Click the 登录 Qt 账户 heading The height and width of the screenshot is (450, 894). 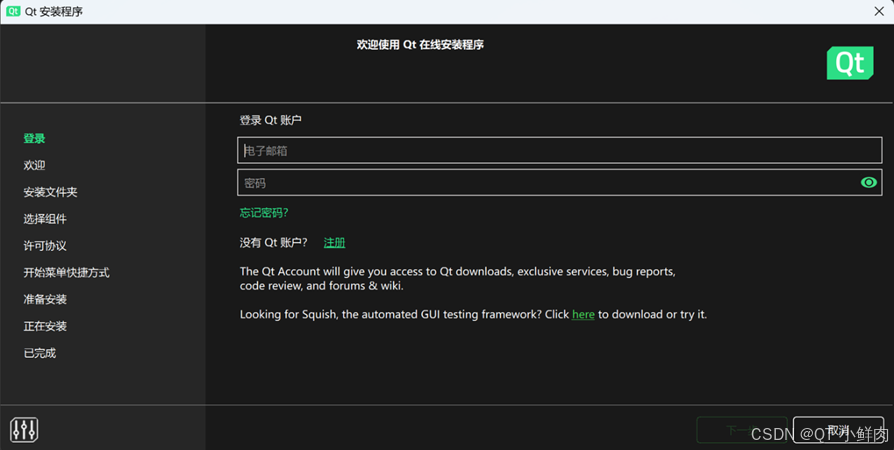(x=270, y=120)
